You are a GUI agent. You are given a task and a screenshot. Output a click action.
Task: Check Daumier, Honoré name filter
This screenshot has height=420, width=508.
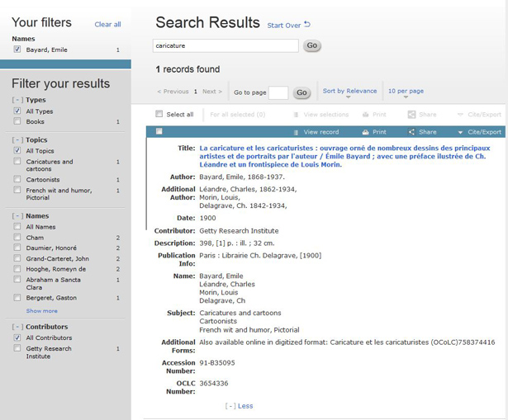click(x=17, y=248)
